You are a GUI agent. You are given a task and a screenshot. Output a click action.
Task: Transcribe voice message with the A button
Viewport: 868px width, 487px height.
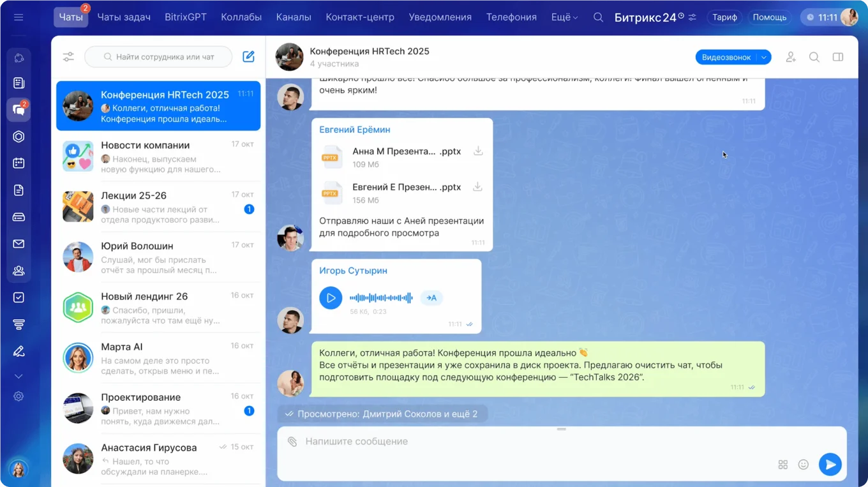[x=431, y=297]
